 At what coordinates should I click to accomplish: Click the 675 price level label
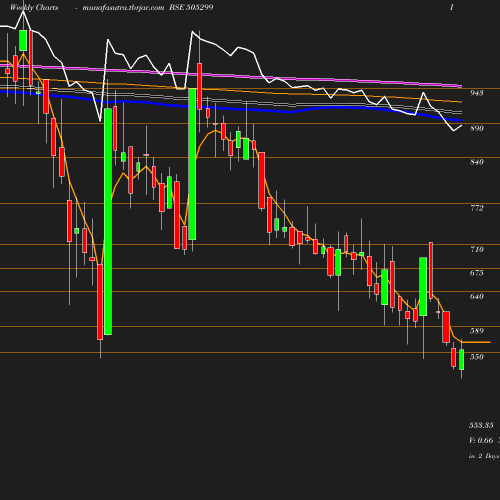(x=476, y=273)
